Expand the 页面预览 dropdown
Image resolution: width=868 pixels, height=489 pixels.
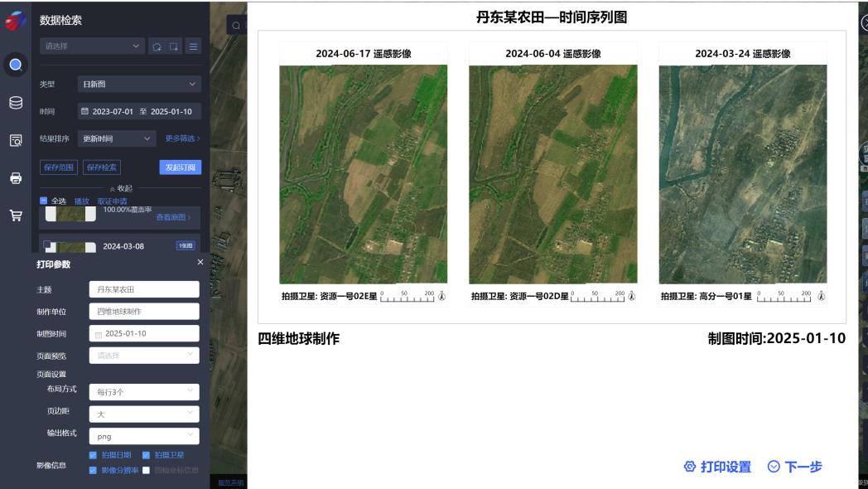(142, 353)
